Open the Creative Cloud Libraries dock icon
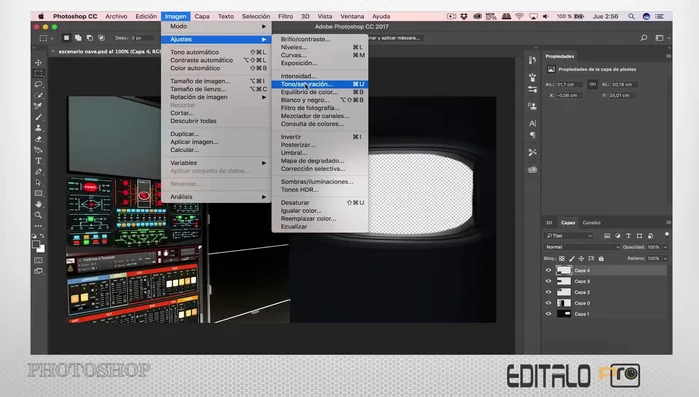Screen dimensions: 699x397 532,170
